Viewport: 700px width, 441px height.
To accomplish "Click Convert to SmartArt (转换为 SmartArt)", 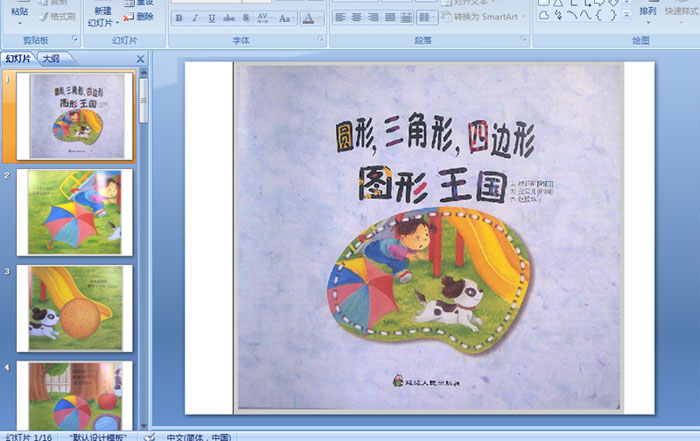I will click(483, 17).
